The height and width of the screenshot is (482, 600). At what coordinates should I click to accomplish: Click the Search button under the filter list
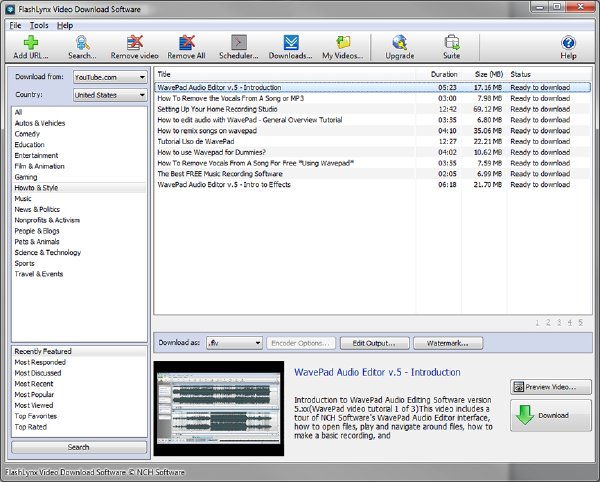click(x=79, y=447)
